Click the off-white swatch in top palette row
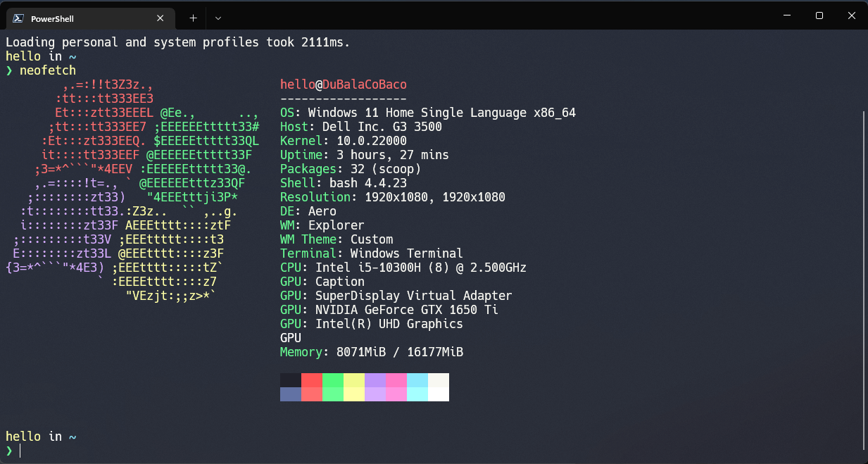The width and height of the screenshot is (868, 464). (x=439, y=380)
